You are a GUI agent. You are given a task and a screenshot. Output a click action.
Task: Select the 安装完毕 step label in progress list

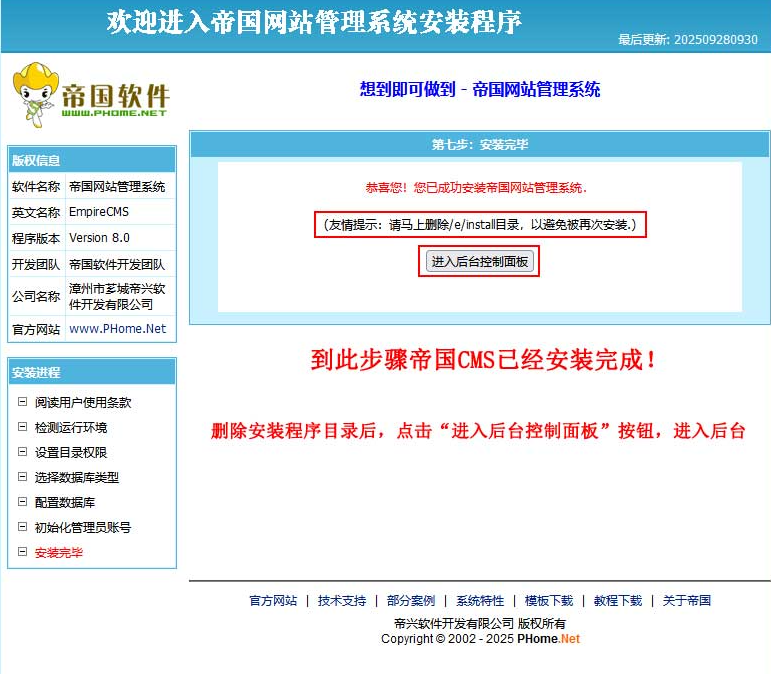[x=59, y=552]
